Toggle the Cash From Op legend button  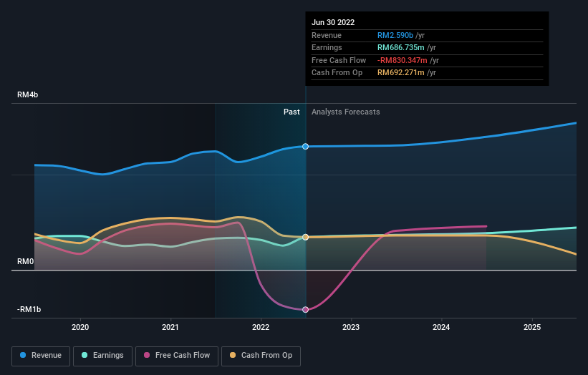coord(261,356)
